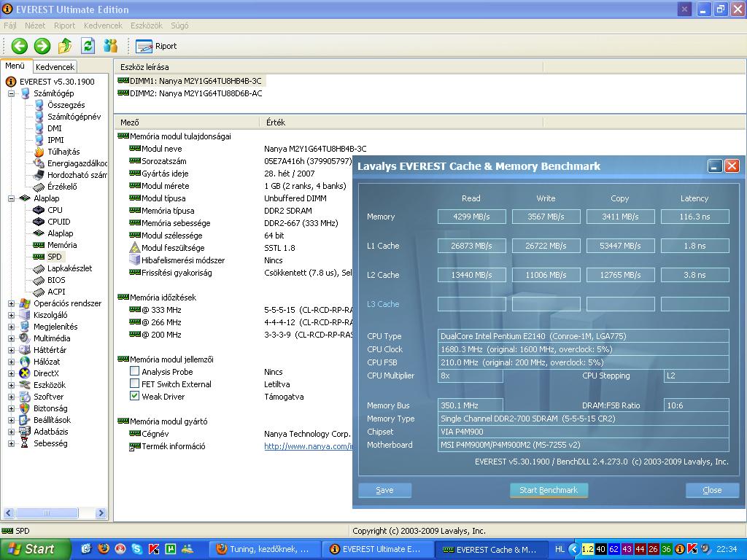The height and width of the screenshot is (560, 747).
Task: Open the Windows Start button
Action: pos(35,549)
